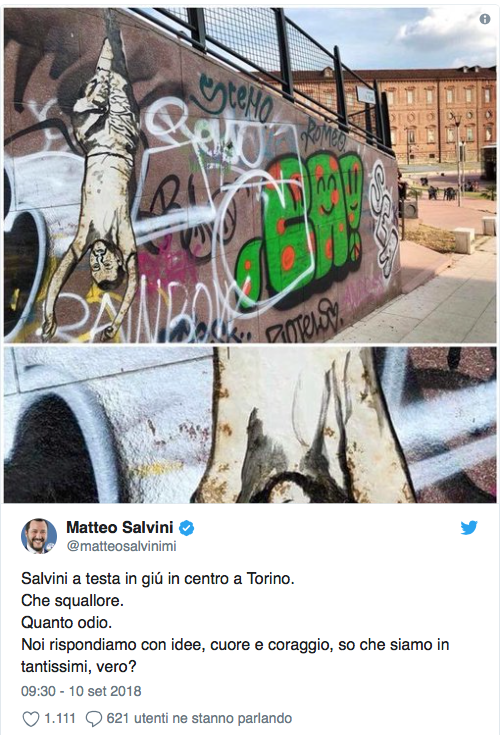Viewport: 502px width, 735px height.
Task: Click the Twitter bird logo
Action: pos(469,528)
